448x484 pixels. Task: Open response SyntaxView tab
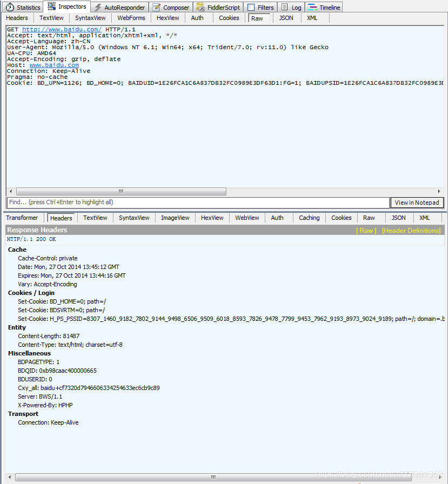[x=134, y=218]
